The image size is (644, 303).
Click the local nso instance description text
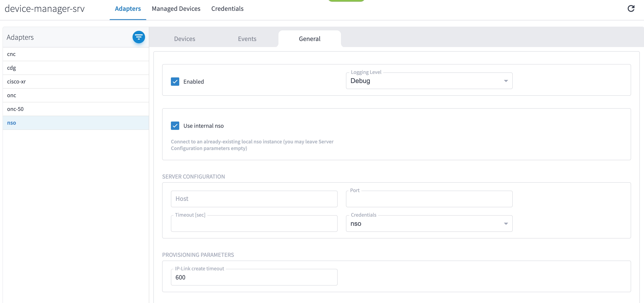tap(252, 145)
